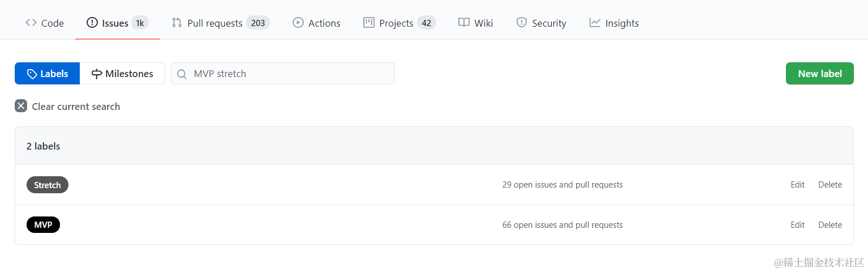The width and height of the screenshot is (868, 272).
Task: Switch to Milestones view
Action: 122,74
